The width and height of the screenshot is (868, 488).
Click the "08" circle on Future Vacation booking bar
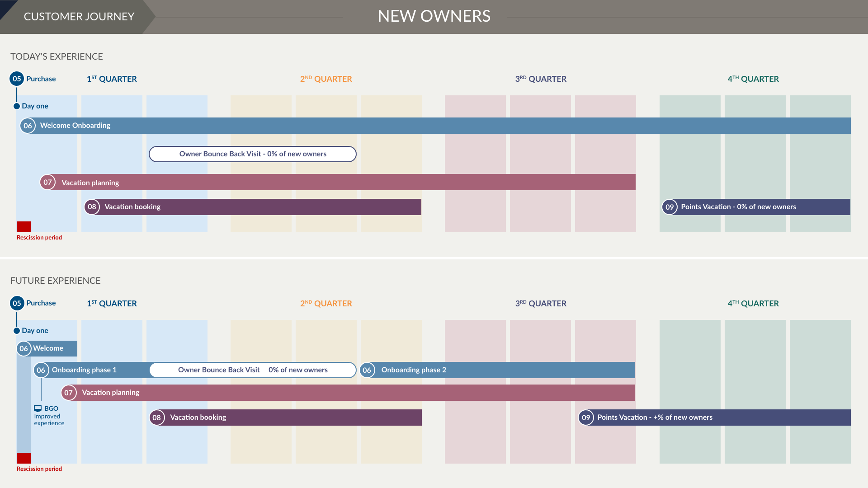157,417
